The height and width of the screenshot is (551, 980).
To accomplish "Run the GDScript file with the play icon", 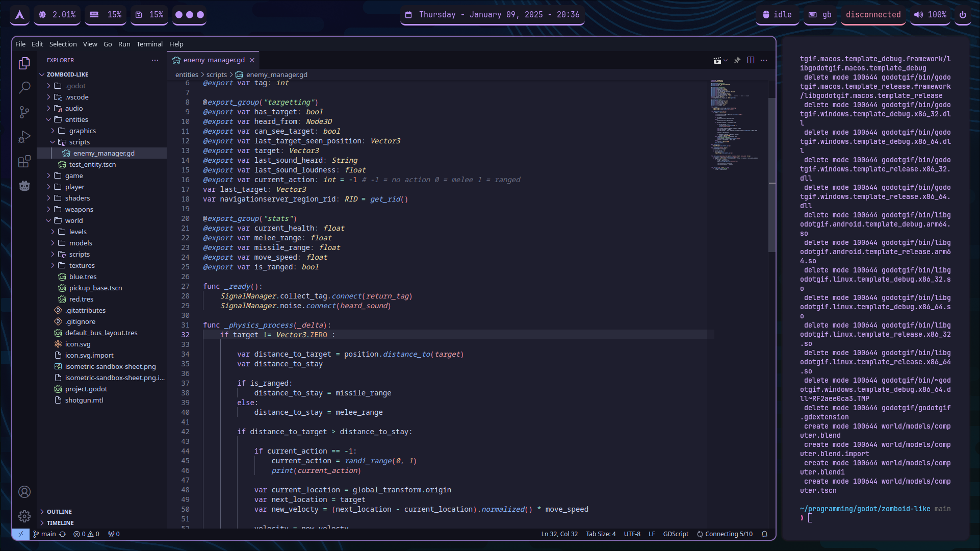I will [717, 60].
